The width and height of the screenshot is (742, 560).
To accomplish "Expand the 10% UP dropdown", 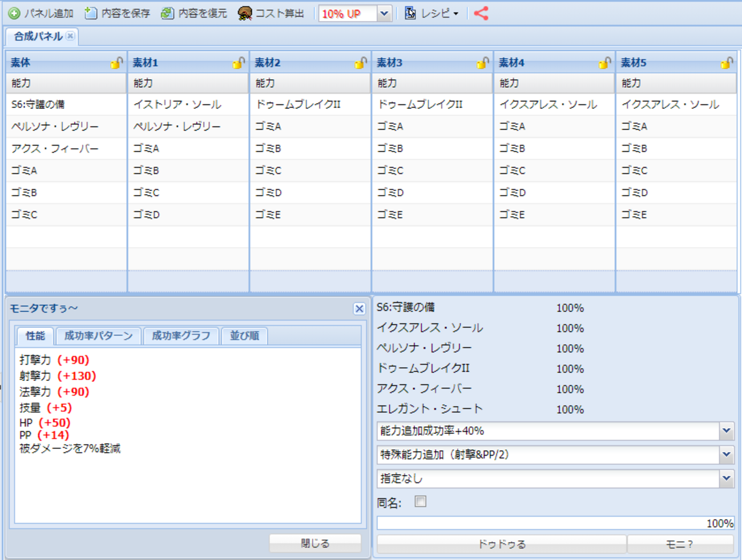I will point(385,14).
